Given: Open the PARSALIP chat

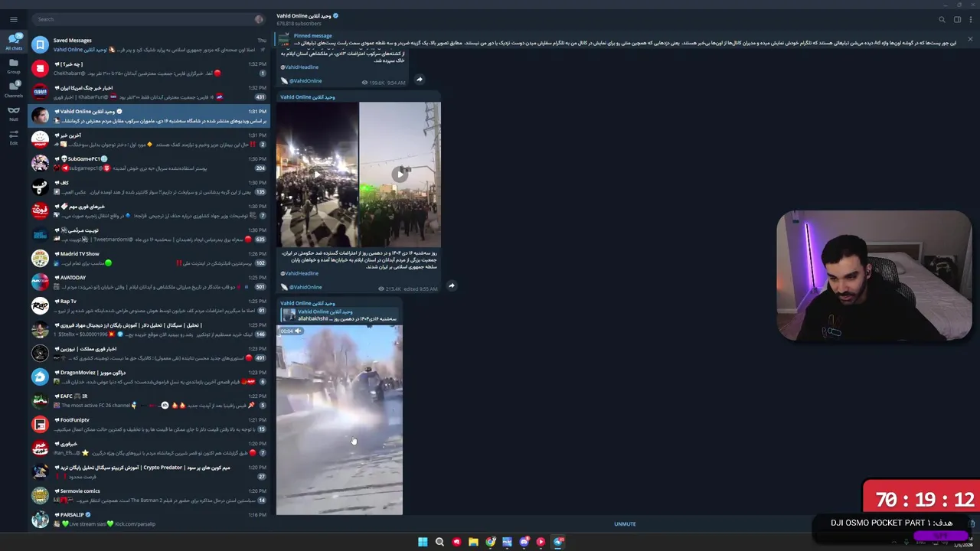Looking at the screenshot, I should tap(149, 519).
